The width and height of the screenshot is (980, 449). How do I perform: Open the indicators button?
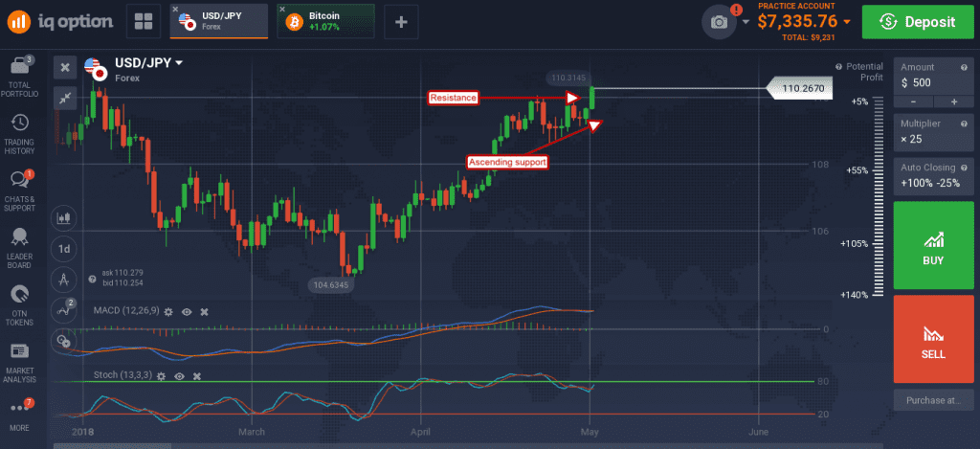[64, 309]
